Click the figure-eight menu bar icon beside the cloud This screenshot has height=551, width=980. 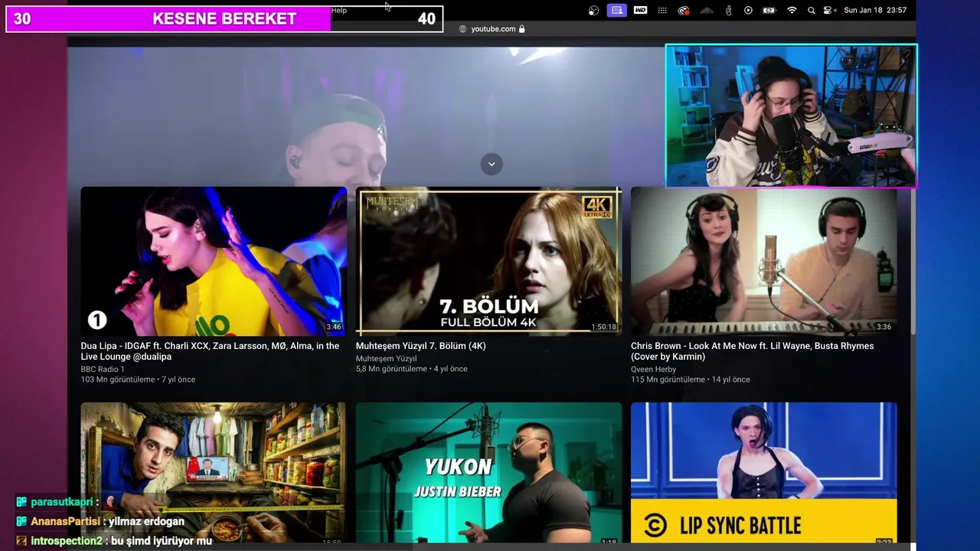(728, 10)
